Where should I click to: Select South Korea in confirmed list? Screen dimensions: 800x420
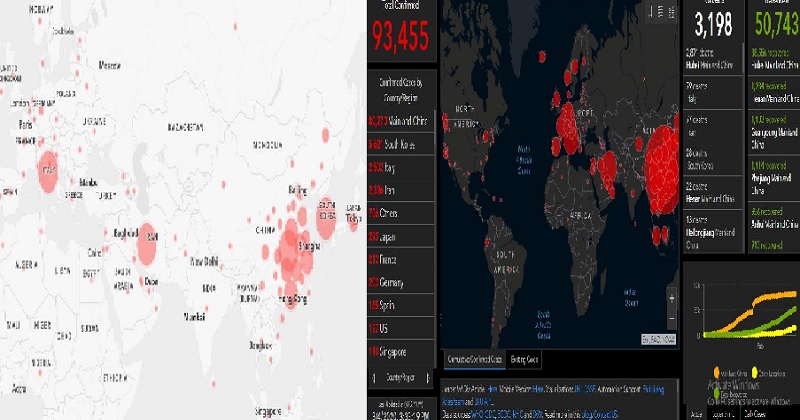click(x=401, y=144)
